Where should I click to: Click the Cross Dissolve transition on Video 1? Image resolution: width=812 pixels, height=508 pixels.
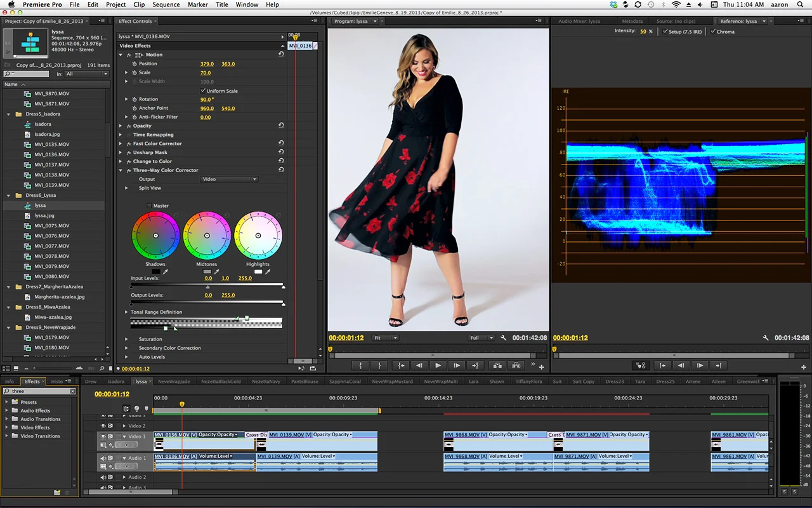click(x=256, y=435)
